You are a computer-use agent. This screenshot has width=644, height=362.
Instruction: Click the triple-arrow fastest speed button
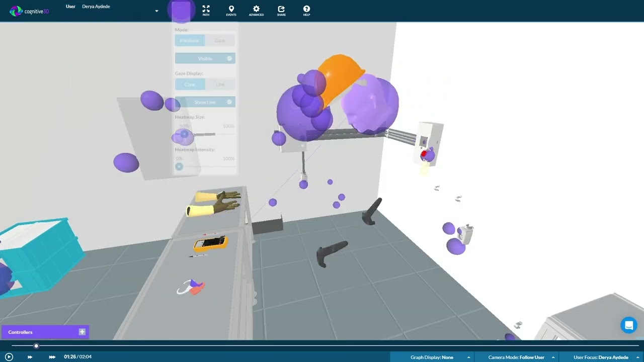pos(52,357)
